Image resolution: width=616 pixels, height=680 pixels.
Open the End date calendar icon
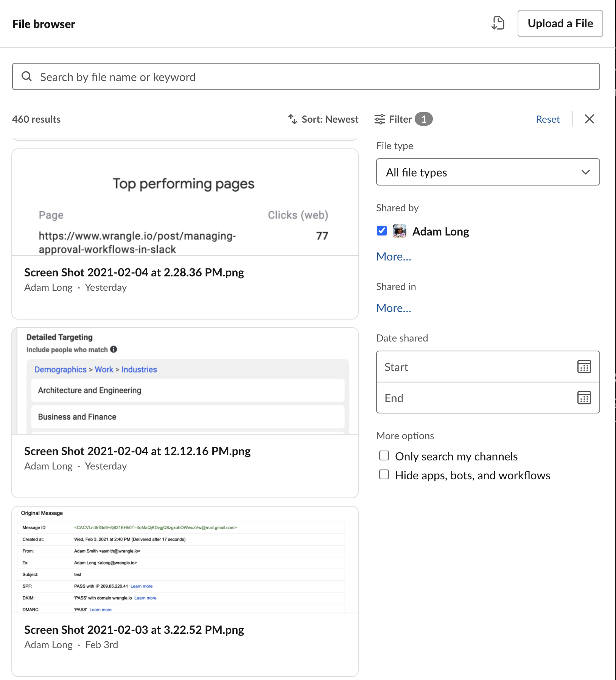(x=584, y=398)
